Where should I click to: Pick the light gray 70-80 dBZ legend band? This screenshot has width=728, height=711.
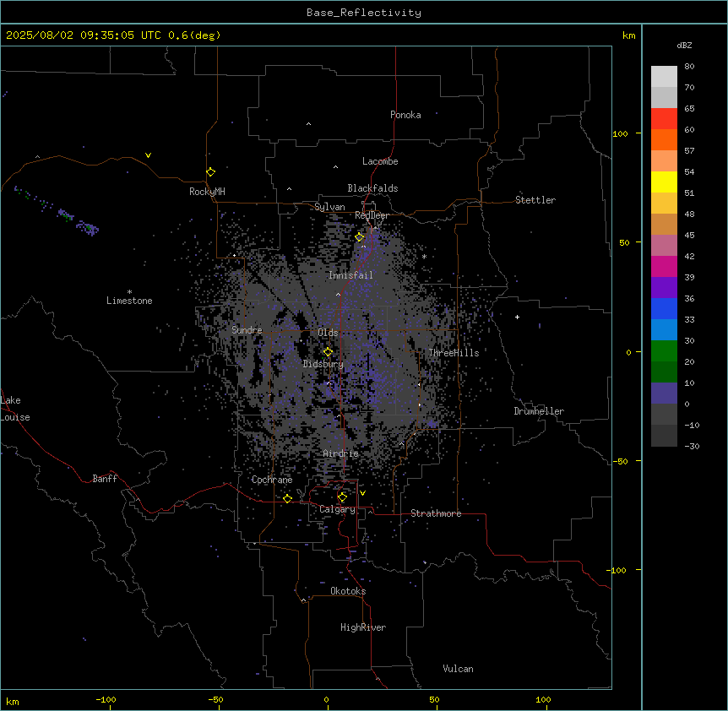(x=664, y=76)
